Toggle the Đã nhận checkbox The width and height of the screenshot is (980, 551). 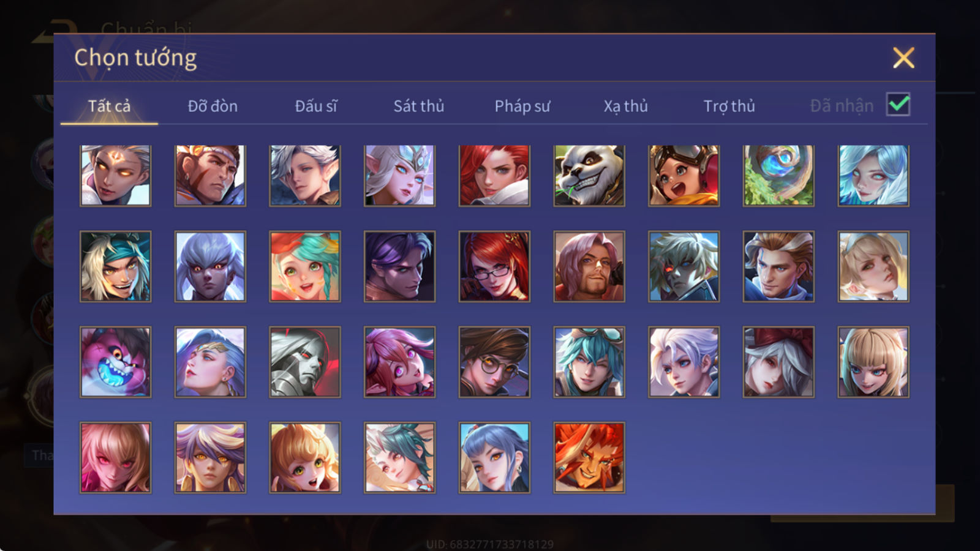pyautogui.click(x=898, y=105)
